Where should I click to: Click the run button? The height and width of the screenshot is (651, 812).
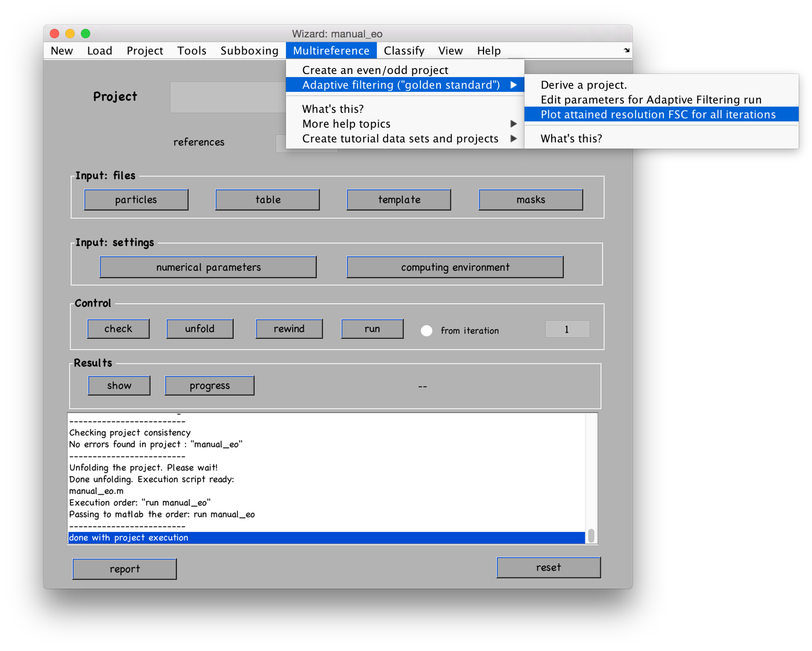[372, 329]
